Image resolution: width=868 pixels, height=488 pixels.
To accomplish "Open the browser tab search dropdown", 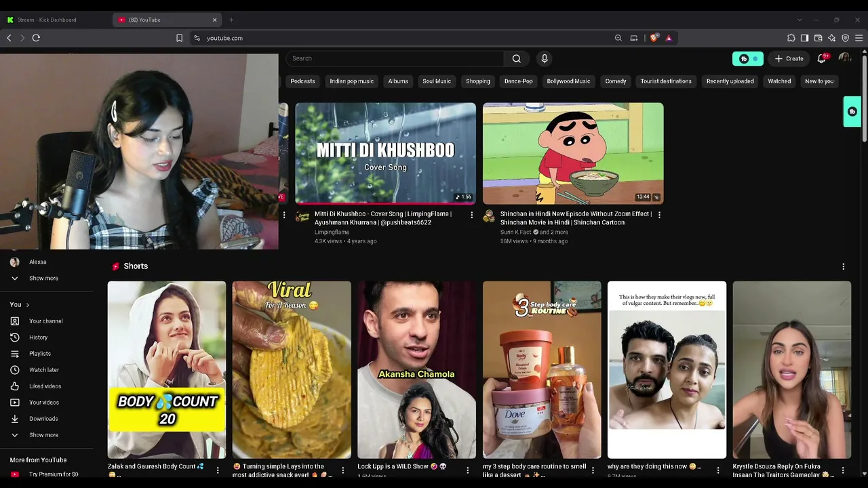I will click(x=800, y=20).
